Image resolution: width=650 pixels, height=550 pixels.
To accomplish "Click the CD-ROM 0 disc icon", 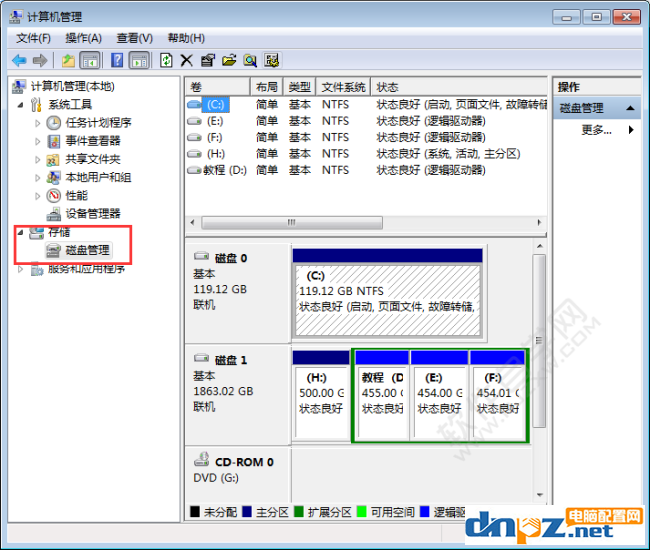I will click(202, 459).
